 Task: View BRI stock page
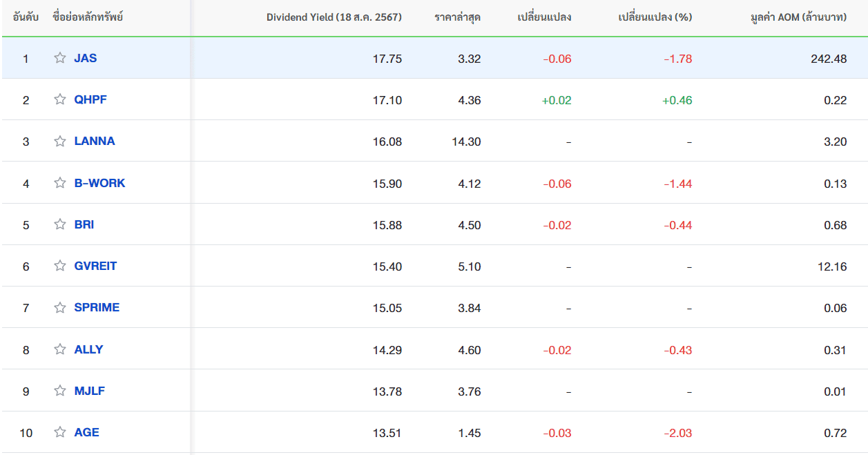click(x=84, y=224)
